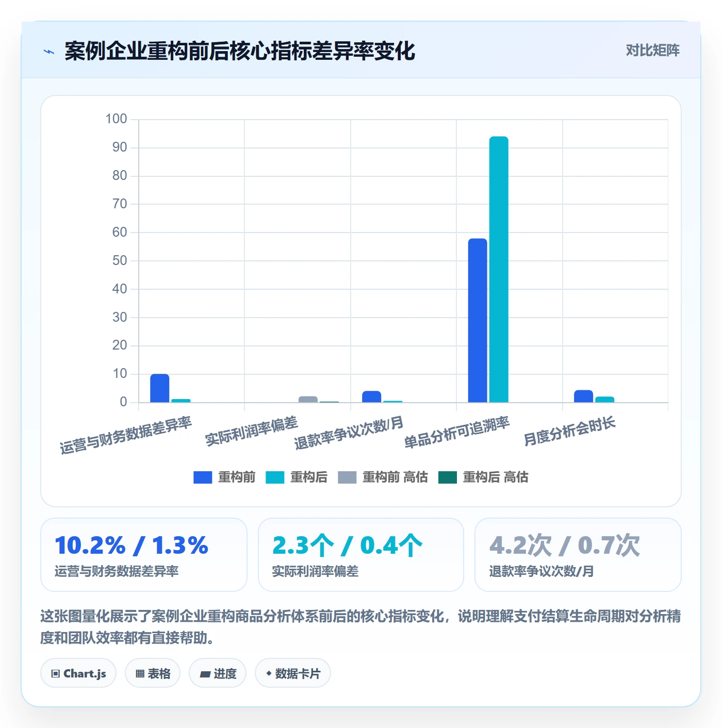Open the 10.2% / 1.3% data card
The height and width of the screenshot is (728, 722).
pyautogui.click(x=144, y=555)
